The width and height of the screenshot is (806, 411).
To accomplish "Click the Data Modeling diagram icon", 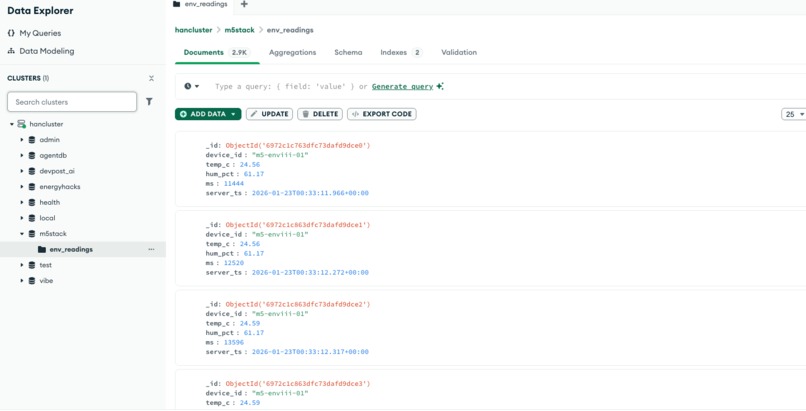I will coord(11,51).
